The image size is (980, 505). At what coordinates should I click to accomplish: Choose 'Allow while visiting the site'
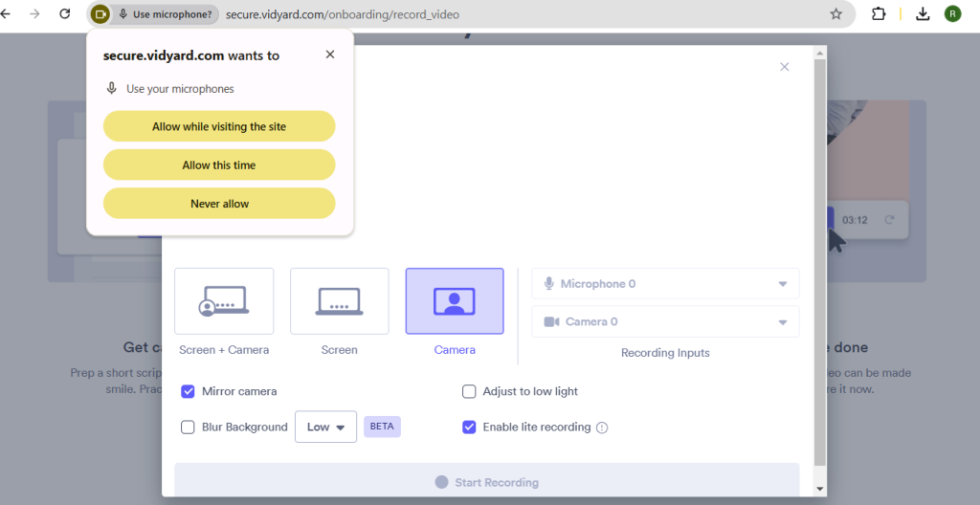(x=219, y=126)
